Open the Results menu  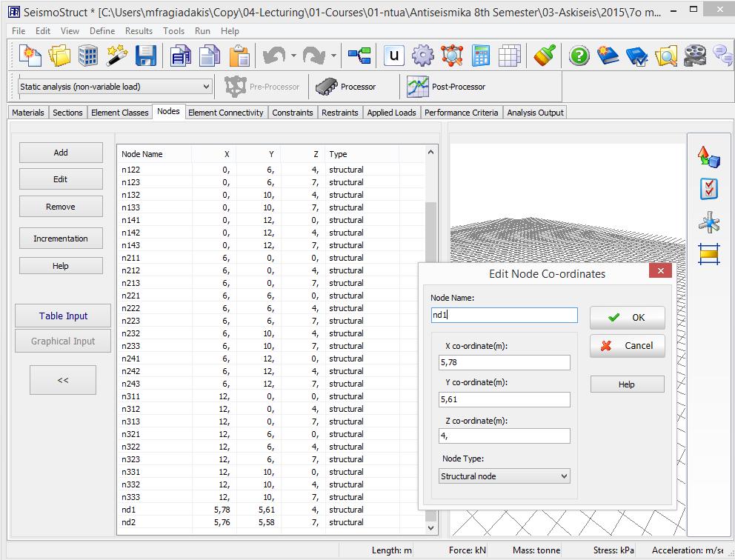[139, 31]
